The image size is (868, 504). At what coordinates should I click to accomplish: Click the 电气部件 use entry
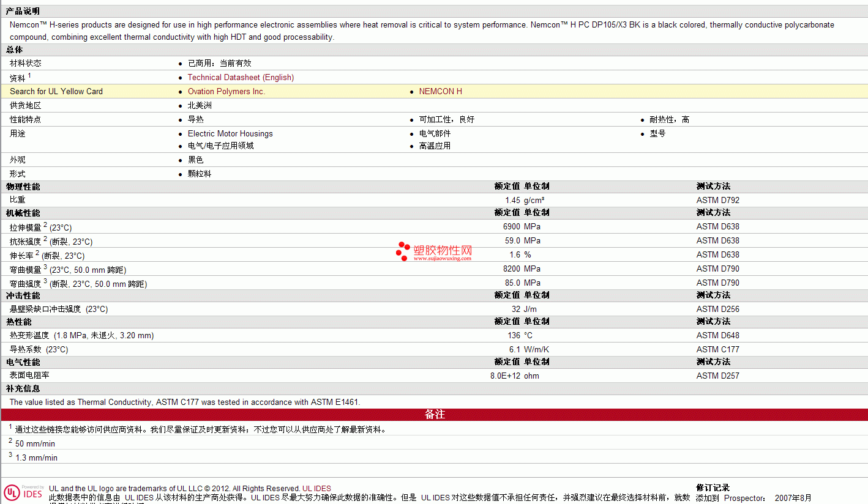(435, 133)
